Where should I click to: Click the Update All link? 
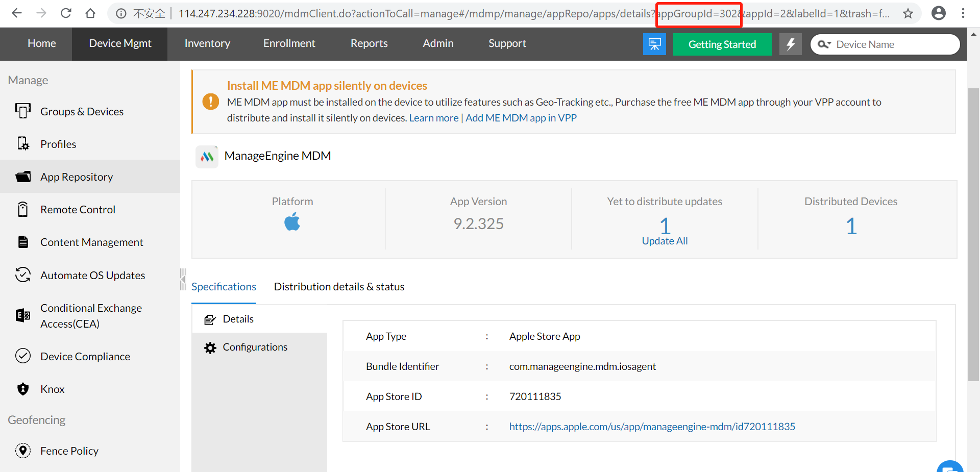tap(665, 241)
